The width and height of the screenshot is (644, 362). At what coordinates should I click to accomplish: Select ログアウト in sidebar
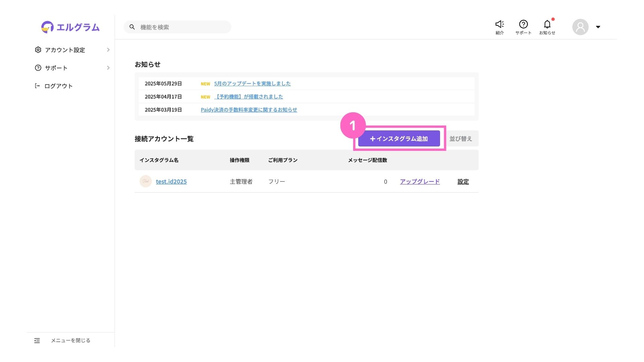pyautogui.click(x=59, y=86)
